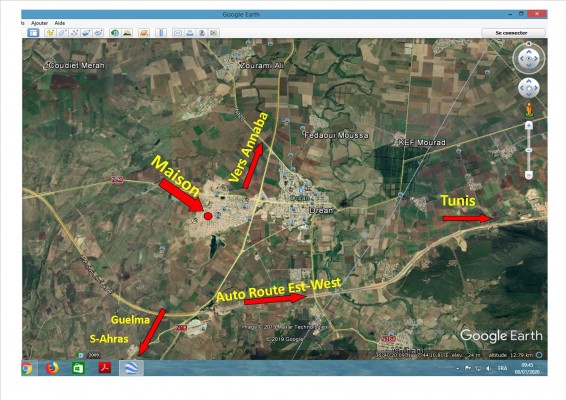Click the Street View pegman icon

click(529, 110)
